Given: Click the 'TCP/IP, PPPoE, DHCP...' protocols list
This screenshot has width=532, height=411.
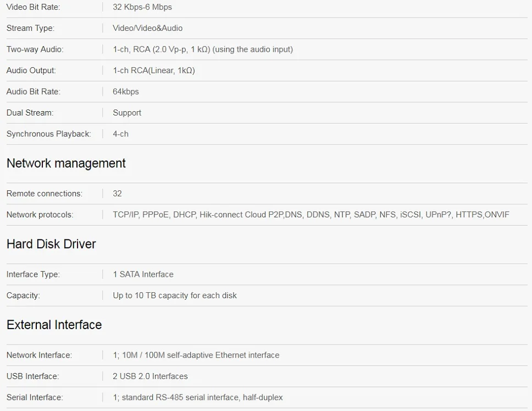Looking at the screenshot, I should [311, 215].
